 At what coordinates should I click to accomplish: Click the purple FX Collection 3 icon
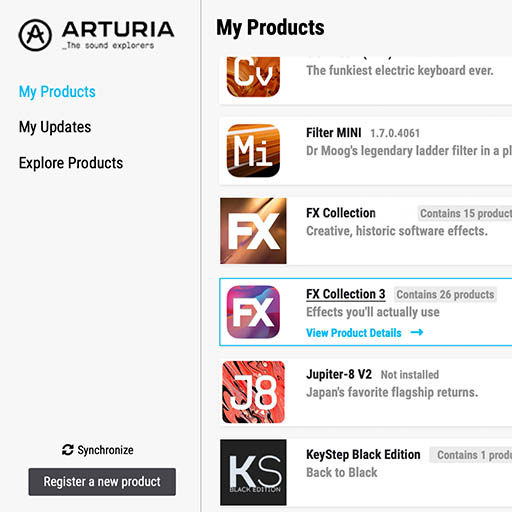coord(253,312)
